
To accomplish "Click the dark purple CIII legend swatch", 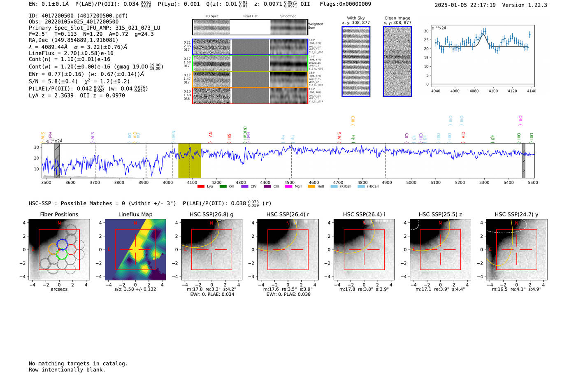I will click(x=267, y=186).
